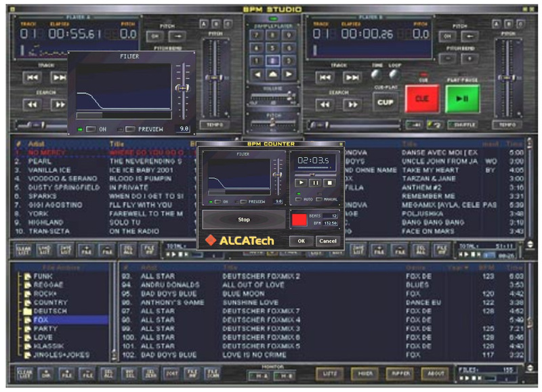542x392 pixels.
Task: Go to previous track in Player A
Action: point(32,77)
